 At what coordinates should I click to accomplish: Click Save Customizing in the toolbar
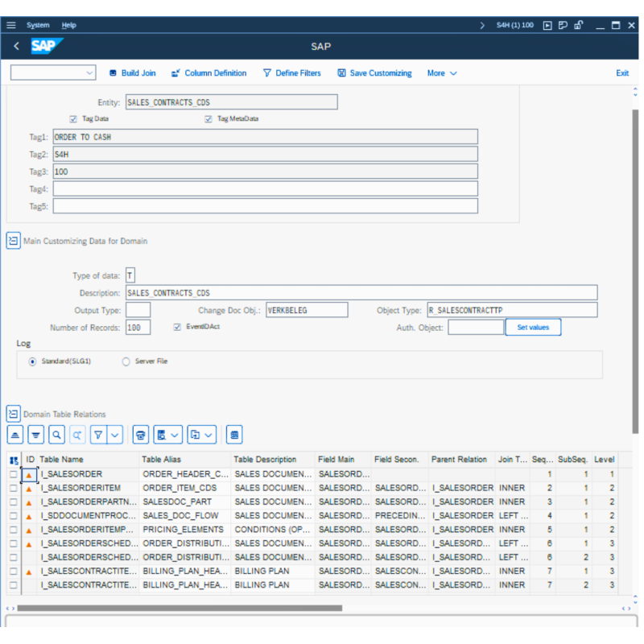click(374, 73)
